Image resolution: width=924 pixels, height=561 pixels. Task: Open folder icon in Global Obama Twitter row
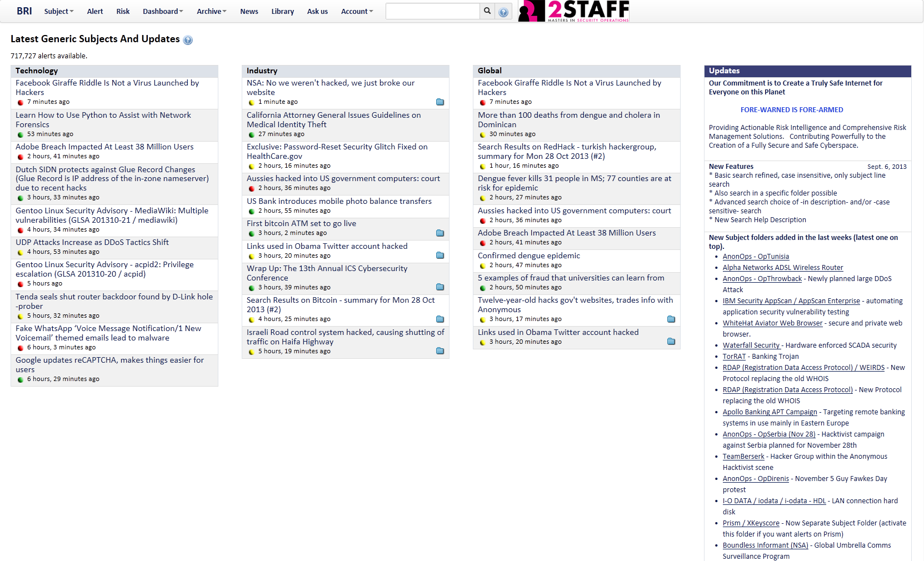[671, 342]
